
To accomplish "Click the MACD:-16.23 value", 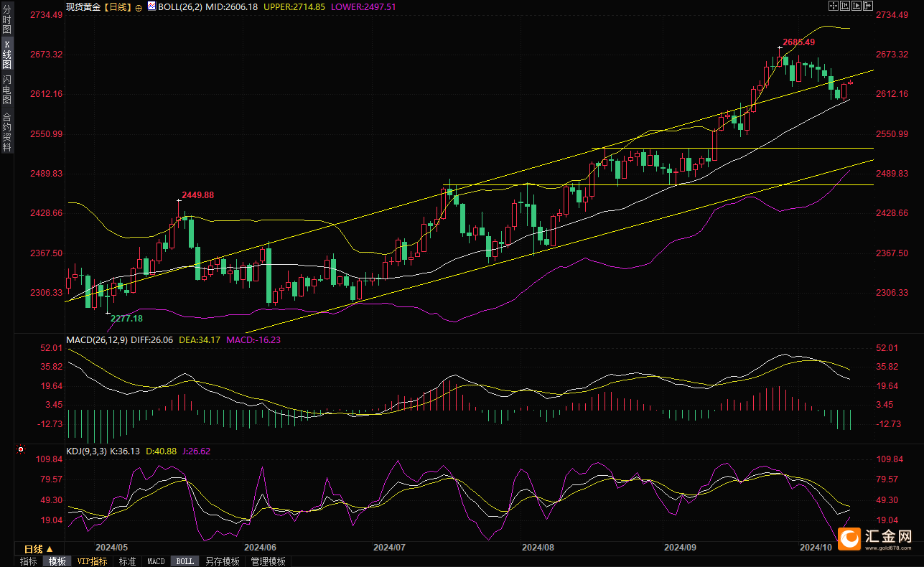I will pyautogui.click(x=253, y=340).
